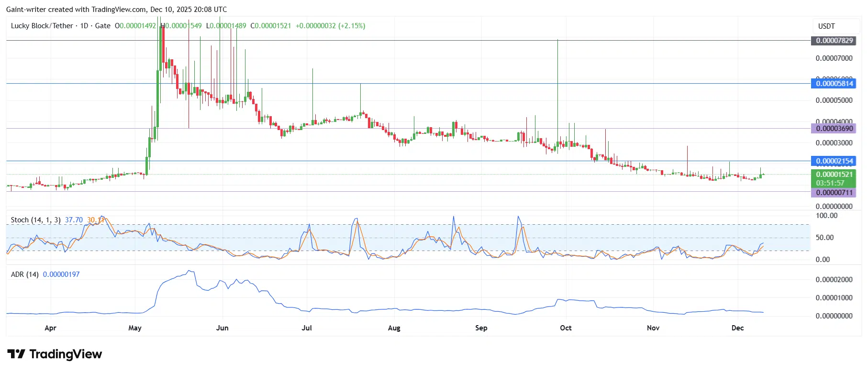Click the Dec label on time axis
Viewport: 868px width, 372px height.
737,328
